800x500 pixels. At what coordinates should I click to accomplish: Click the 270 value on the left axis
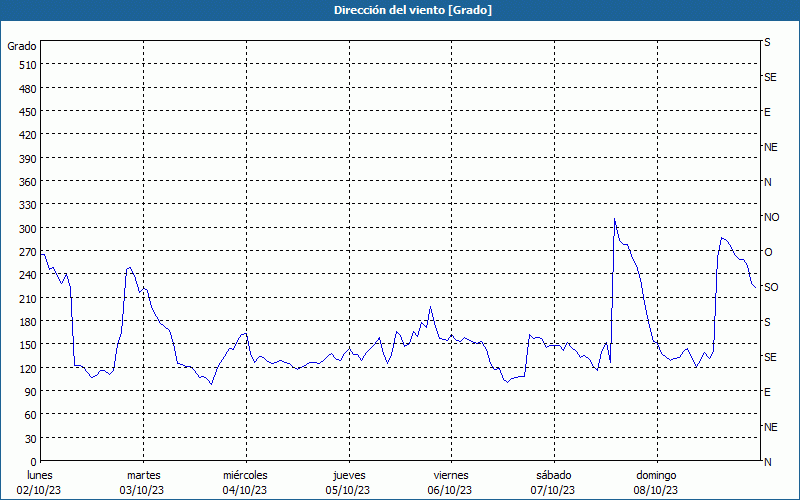(27, 252)
